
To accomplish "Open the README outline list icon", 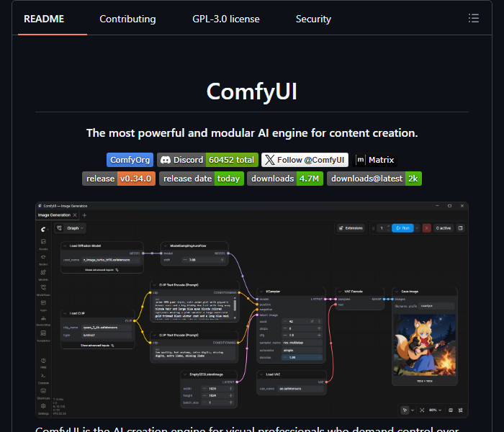I will 474,18.
